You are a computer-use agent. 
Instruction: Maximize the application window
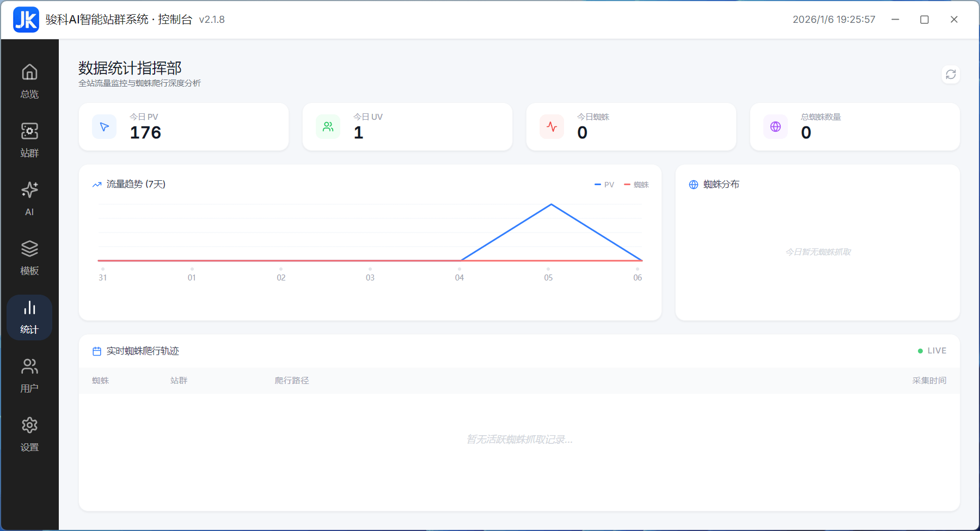click(924, 20)
